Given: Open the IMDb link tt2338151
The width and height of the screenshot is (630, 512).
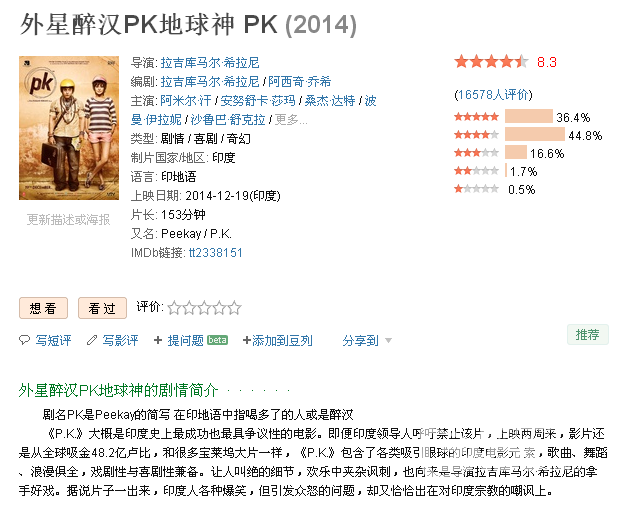Looking at the screenshot, I should (215, 252).
